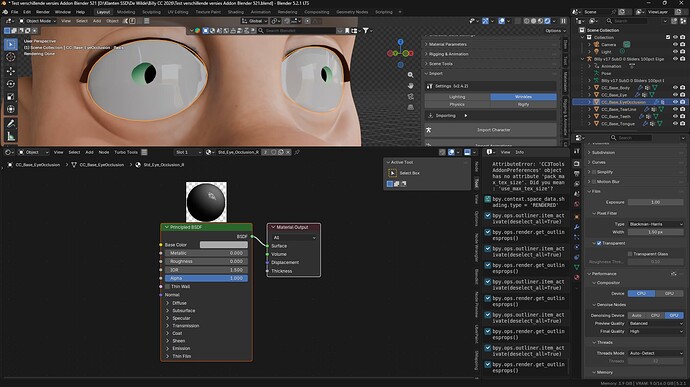Viewport: 690px width, 387px height.
Task: Open the Slot 1 material slot dropdown
Action: tap(188, 152)
